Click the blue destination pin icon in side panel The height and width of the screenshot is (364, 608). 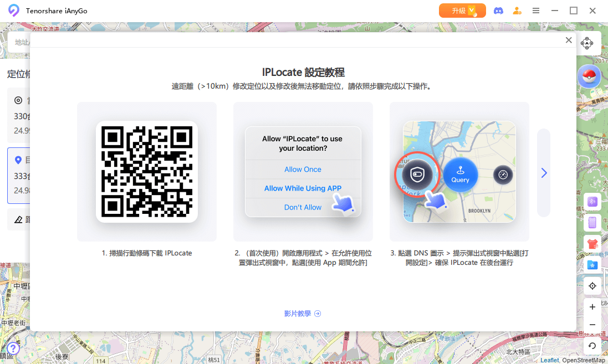coord(18,160)
